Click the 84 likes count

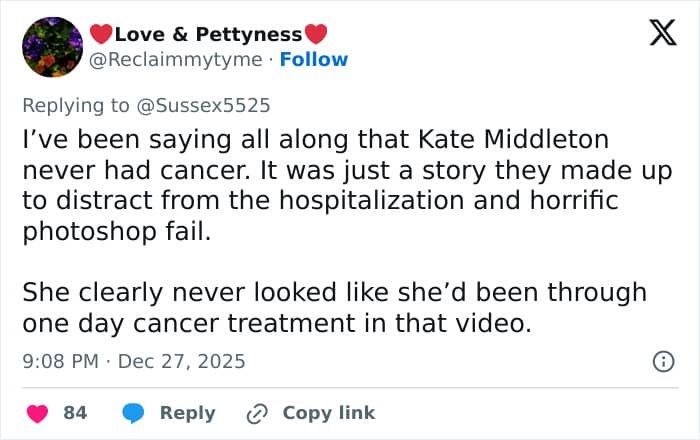75,413
